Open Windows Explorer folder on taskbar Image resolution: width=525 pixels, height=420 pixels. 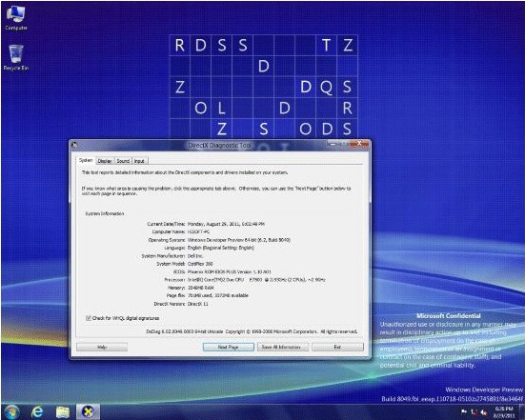63,412
